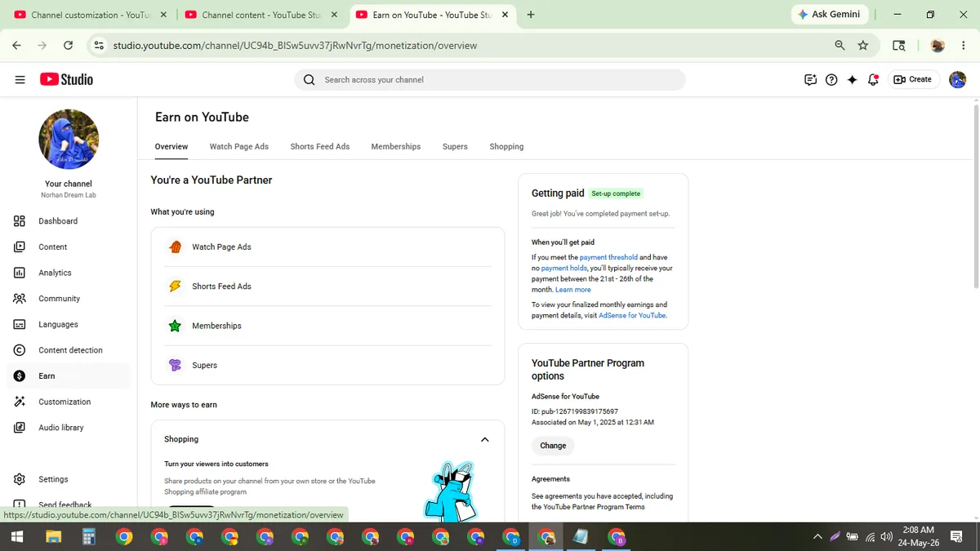
Task: Select the Overview tab
Action: tap(171, 147)
